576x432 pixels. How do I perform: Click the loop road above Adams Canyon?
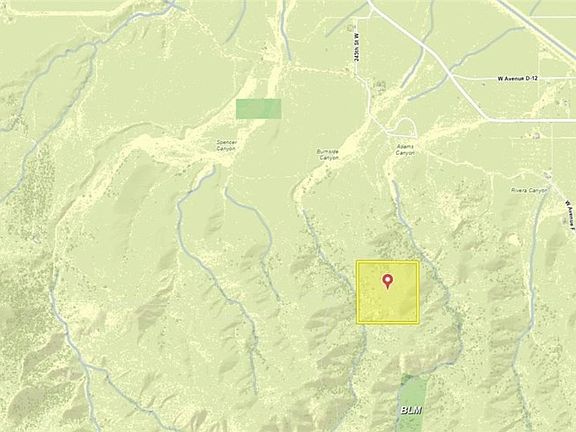click(404, 126)
